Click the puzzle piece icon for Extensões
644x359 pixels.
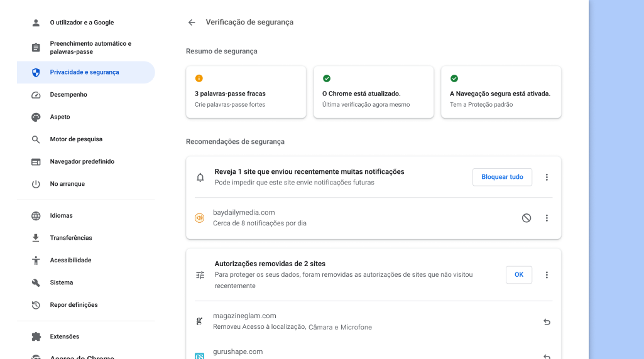(x=36, y=337)
